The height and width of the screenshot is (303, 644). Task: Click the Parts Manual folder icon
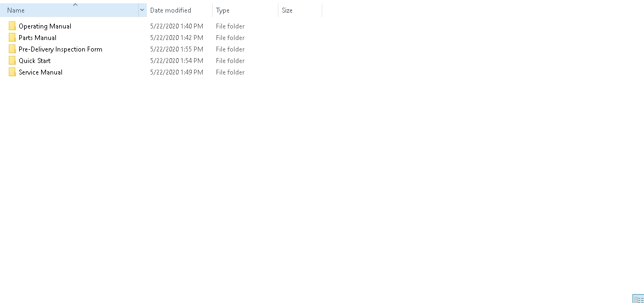[12, 38]
